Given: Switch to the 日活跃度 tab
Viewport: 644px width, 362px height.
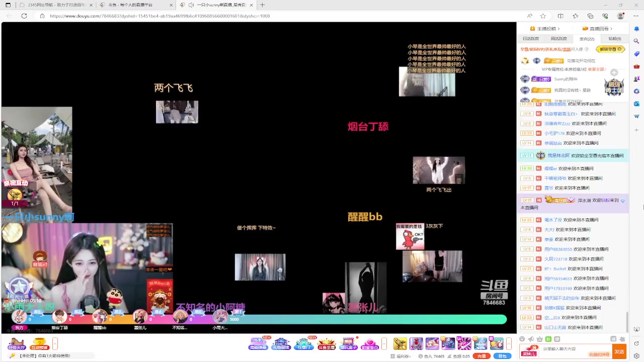Looking at the screenshot, I should 531,39.
